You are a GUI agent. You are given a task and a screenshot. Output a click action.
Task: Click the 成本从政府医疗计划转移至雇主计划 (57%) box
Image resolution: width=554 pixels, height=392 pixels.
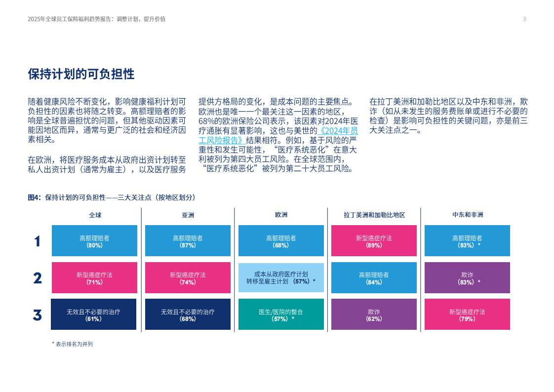(x=281, y=277)
